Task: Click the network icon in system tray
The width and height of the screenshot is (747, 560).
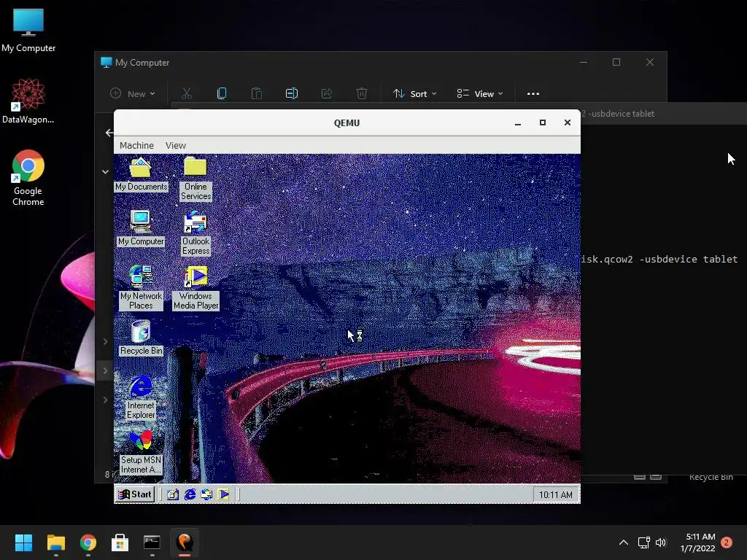Action: click(644, 542)
